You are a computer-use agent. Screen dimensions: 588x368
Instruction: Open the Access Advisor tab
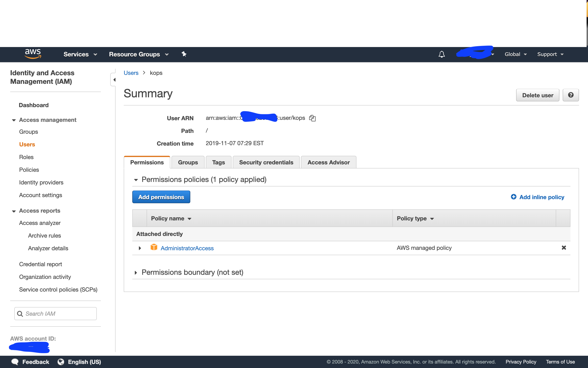click(x=329, y=162)
